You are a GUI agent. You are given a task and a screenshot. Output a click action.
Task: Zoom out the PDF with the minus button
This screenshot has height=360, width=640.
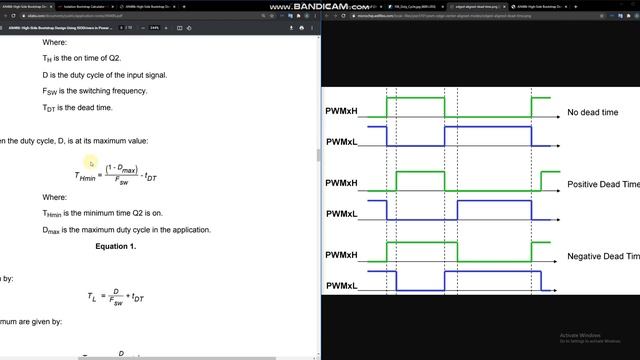pyautogui.click(x=143, y=28)
